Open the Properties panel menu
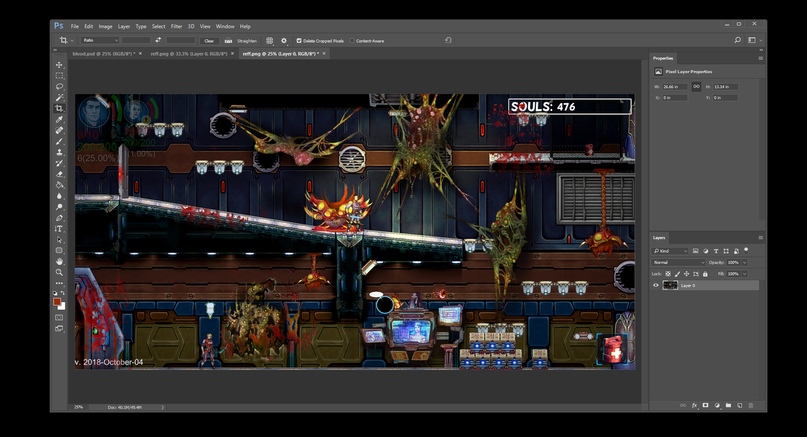 click(760, 58)
